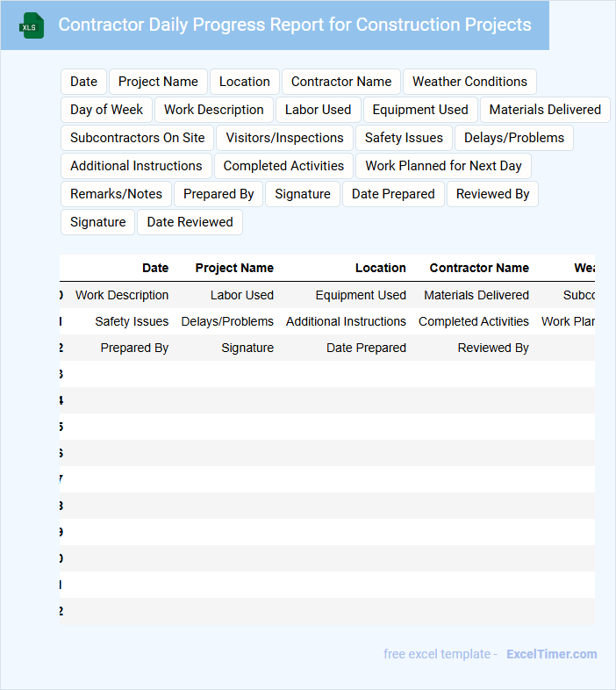Select the Safety Issues table cell
The width and height of the screenshot is (616, 690).
(x=132, y=321)
